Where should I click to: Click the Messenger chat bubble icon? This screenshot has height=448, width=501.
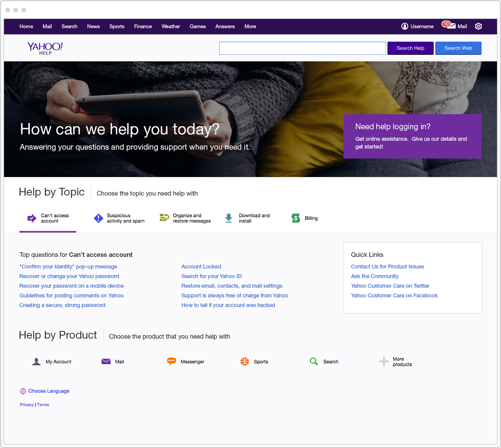click(x=171, y=361)
